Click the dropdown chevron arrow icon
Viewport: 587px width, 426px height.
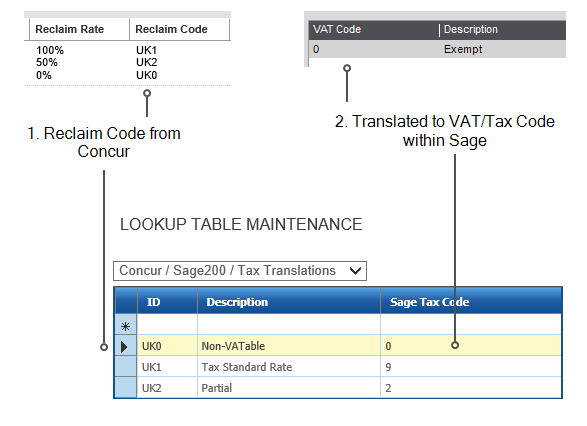pos(355,271)
